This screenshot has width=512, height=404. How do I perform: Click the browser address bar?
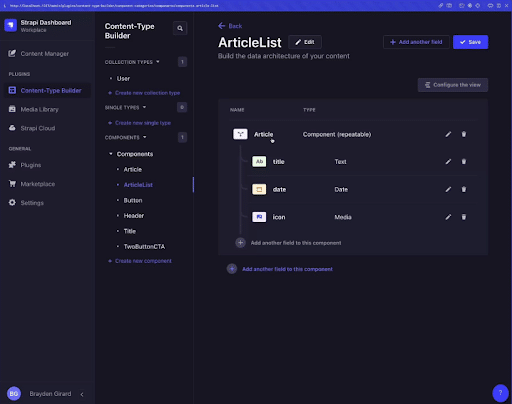tap(114, 5)
